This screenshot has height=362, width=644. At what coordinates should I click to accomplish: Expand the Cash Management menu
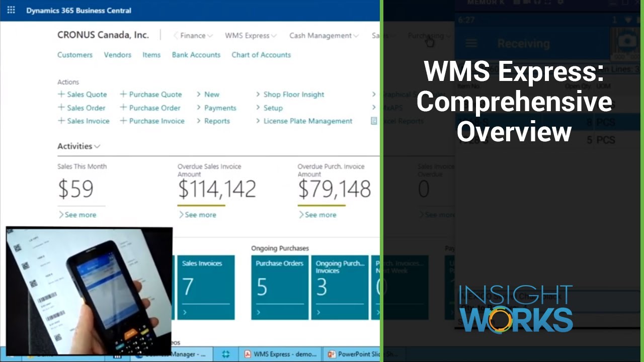324,36
